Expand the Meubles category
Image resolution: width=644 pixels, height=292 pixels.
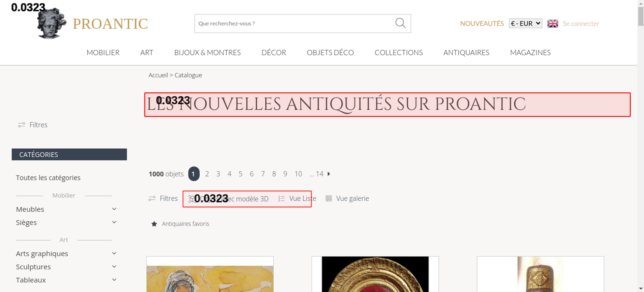114,209
